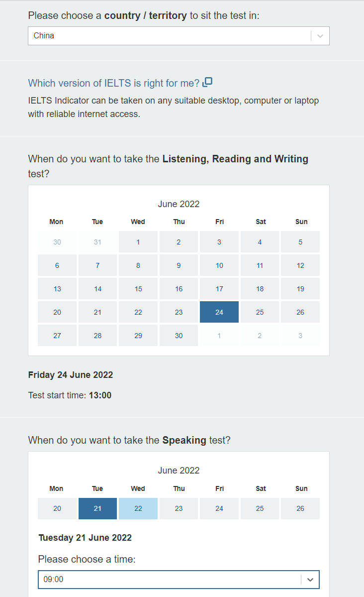This screenshot has height=597, width=364.
Task: Click the 09:00 time selection field
Action: coord(179,580)
